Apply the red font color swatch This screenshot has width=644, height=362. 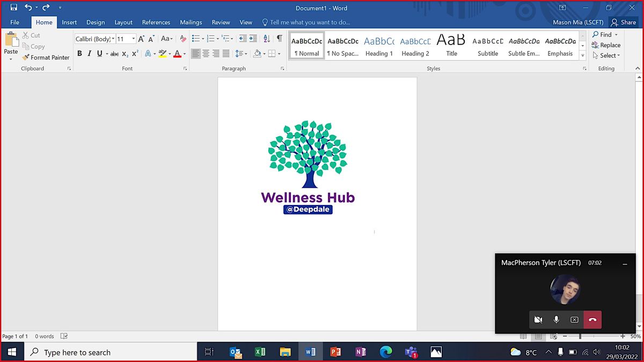(177, 54)
